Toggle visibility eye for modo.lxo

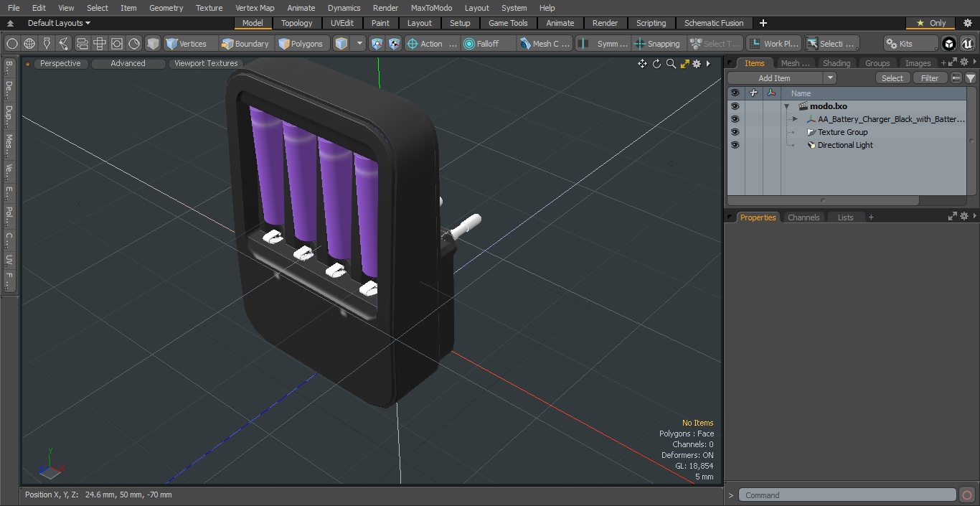[x=735, y=106]
